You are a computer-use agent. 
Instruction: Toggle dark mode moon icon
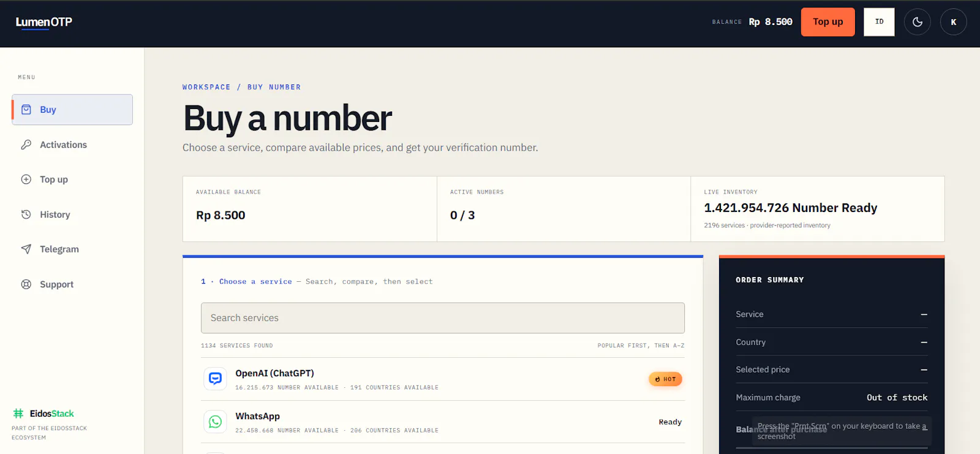(917, 22)
